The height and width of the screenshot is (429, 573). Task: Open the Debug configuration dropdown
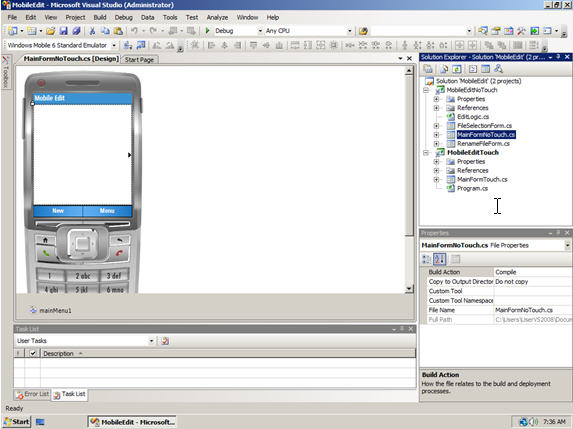point(260,31)
